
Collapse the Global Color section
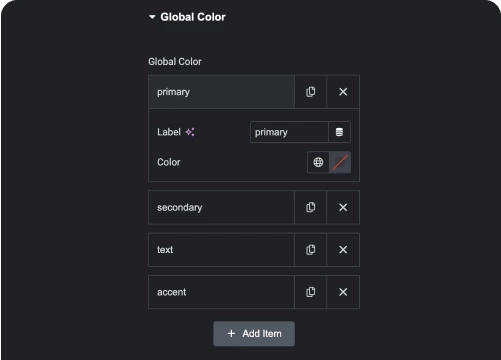tap(152, 17)
